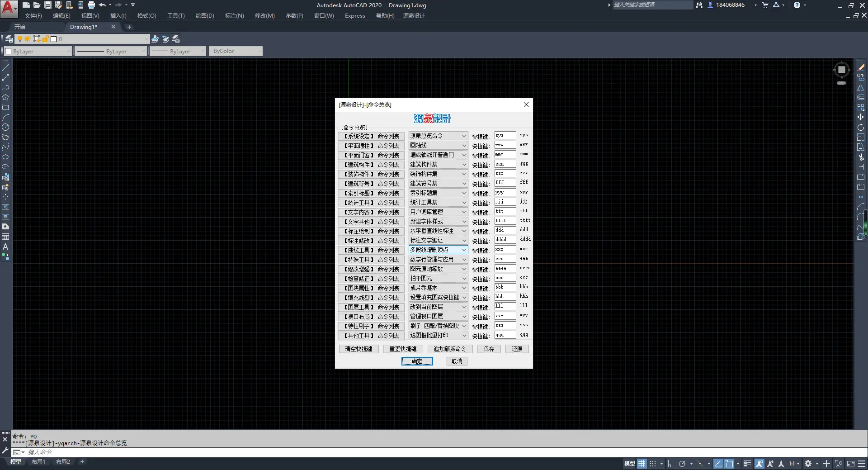Click the Layer Previous icon
The width and height of the screenshot is (868, 470).
click(165, 39)
